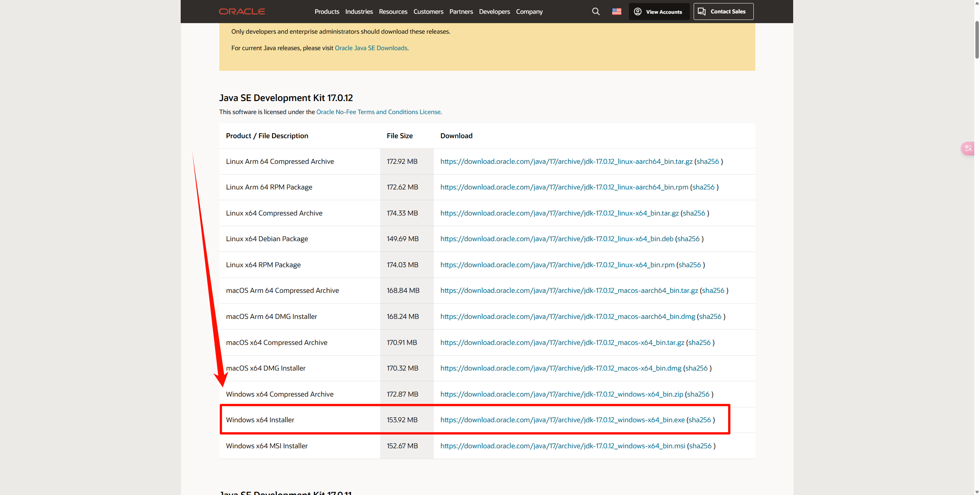Screen dimensions: 980x495
Task: Open sha256 for Linux x64 RPM Package
Action: pyautogui.click(x=690, y=265)
